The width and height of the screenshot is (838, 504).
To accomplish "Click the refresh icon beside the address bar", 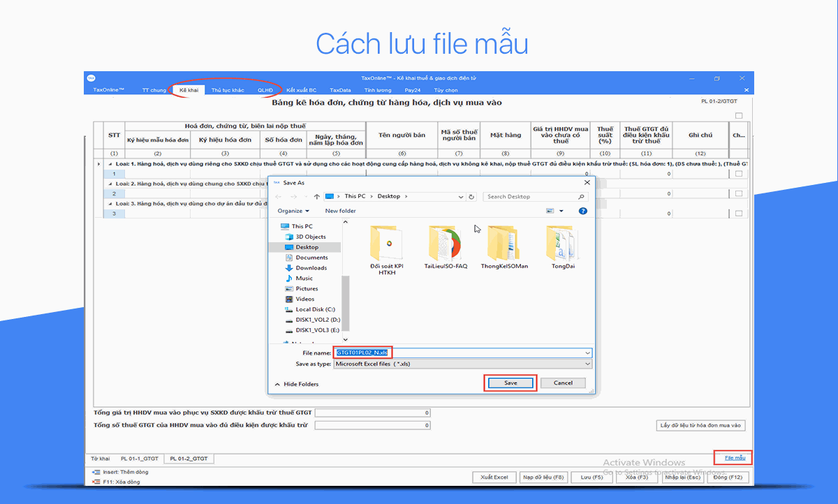I will pos(472,197).
